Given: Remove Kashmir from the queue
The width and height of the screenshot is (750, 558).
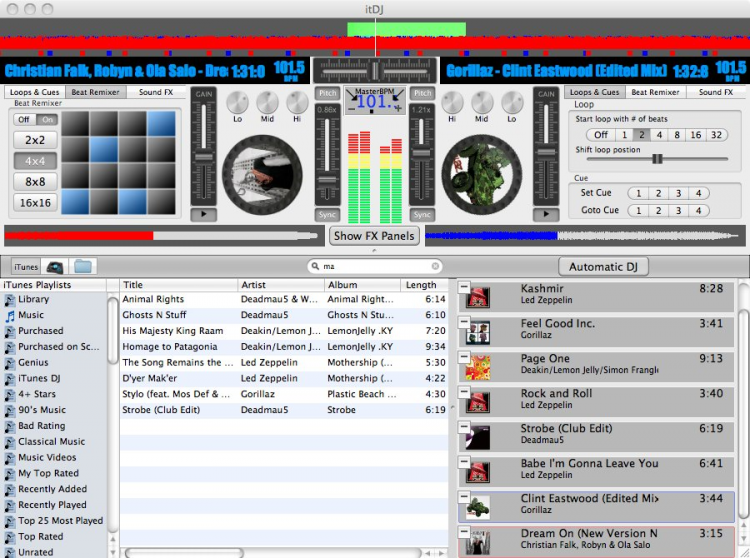Looking at the screenshot, I should click(x=463, y=287).
